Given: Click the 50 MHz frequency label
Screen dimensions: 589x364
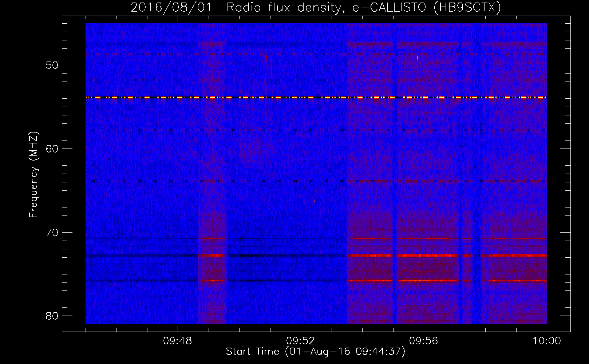Looking at the screenshot, I should click(52, 66).
